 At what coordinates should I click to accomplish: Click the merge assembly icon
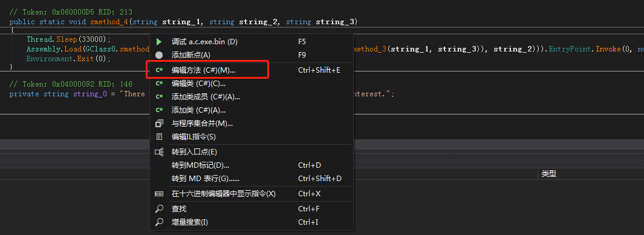pos(159,123)
